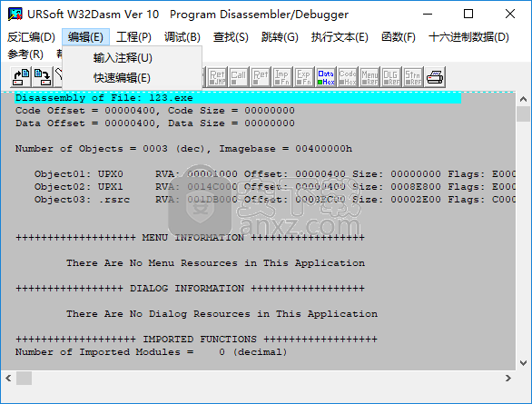Click the 'Object02: UPX1' row

point(275,187)
